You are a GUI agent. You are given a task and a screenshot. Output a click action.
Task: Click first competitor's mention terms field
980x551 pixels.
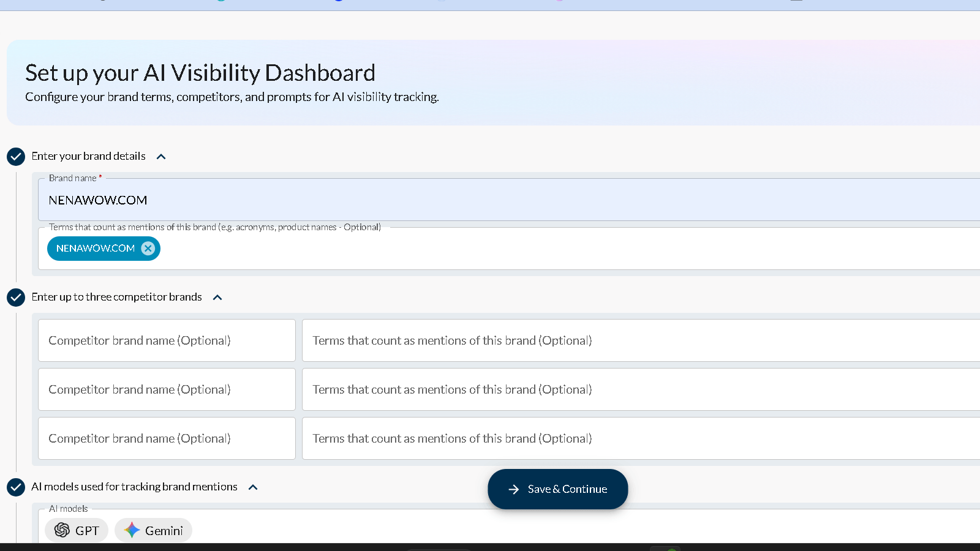641,340
